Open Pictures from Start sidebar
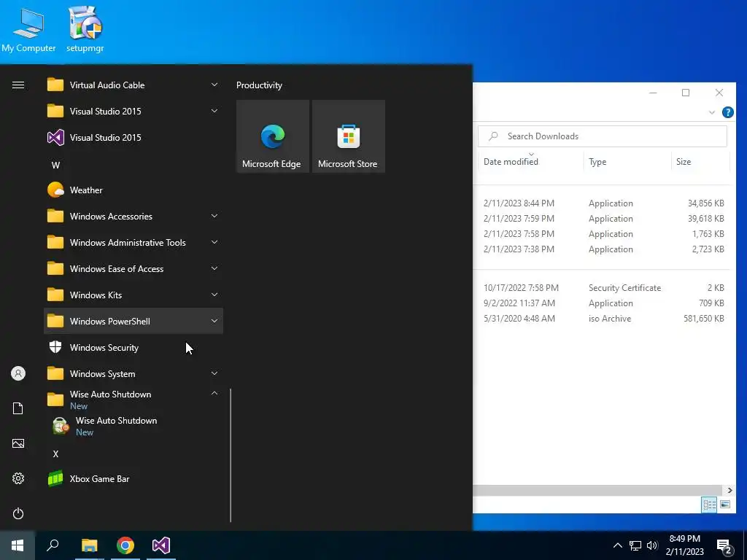The width and height of the screenshot is (747, 560). click(18, 443)
